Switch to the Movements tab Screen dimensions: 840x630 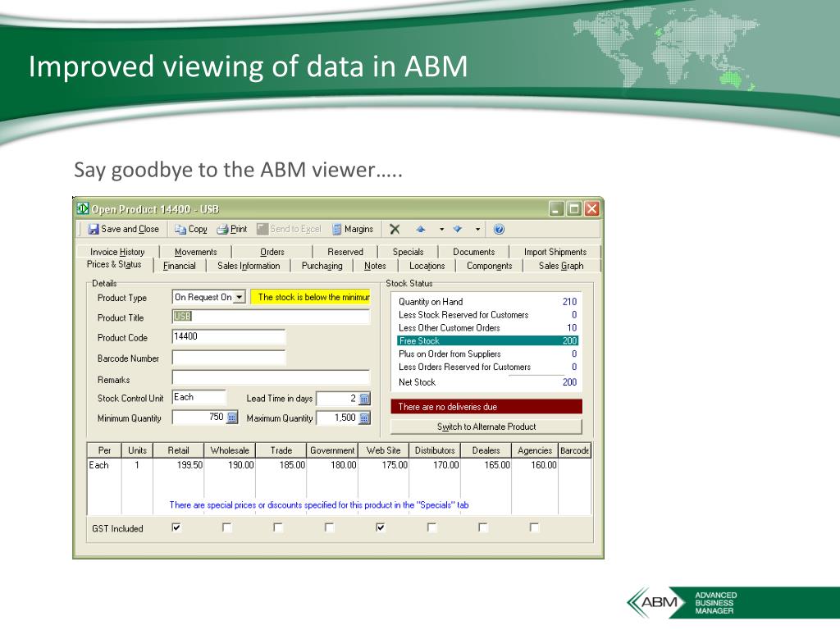(x=195, y=252)
